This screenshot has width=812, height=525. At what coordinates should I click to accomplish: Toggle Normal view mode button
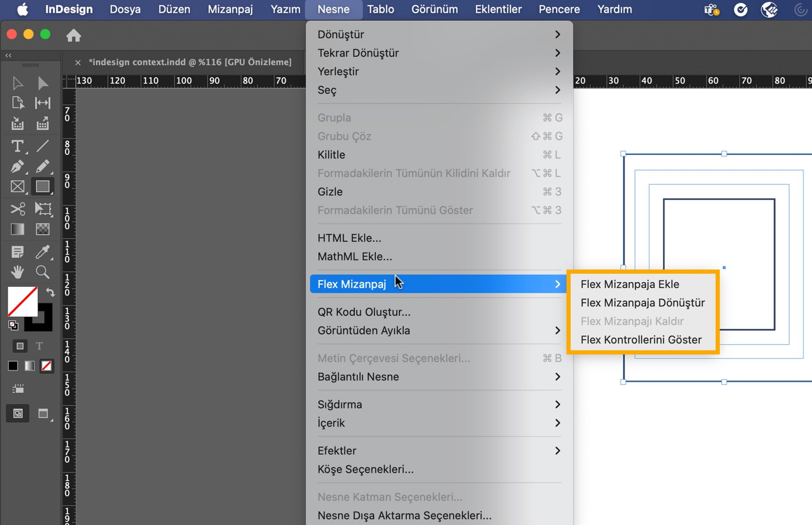click(18, 413)
